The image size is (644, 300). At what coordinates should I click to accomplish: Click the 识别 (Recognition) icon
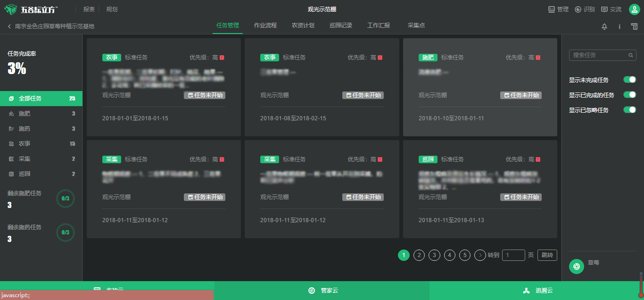coord(578,9)
